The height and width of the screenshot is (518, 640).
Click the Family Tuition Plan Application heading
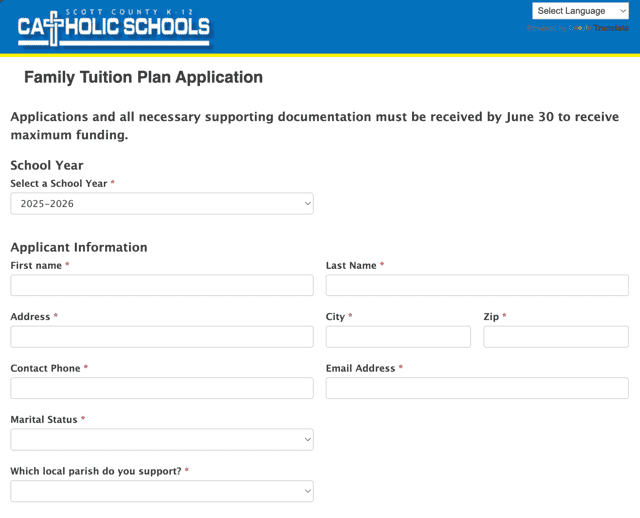[x=143, y=78]
